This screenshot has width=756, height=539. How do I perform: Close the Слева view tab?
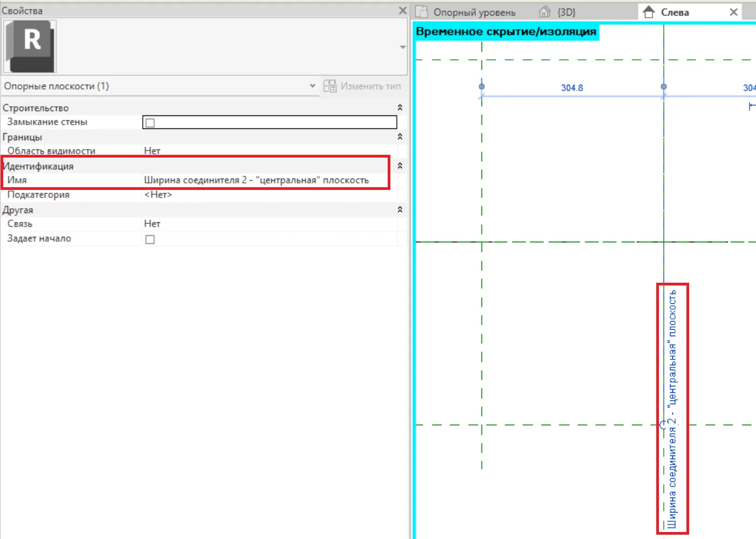pyautogui.click(x=733, y=12)
